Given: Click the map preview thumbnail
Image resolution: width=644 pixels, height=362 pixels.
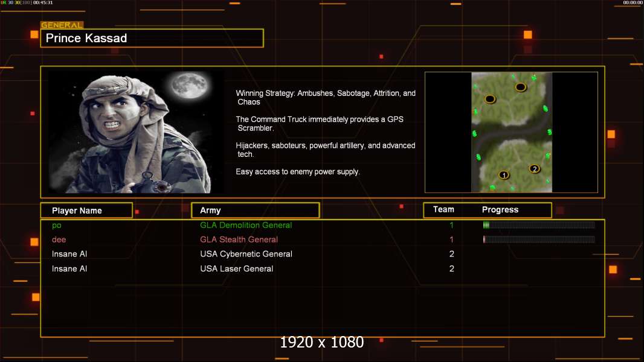Looking at the screenshot, I should [x=511, y=132].
